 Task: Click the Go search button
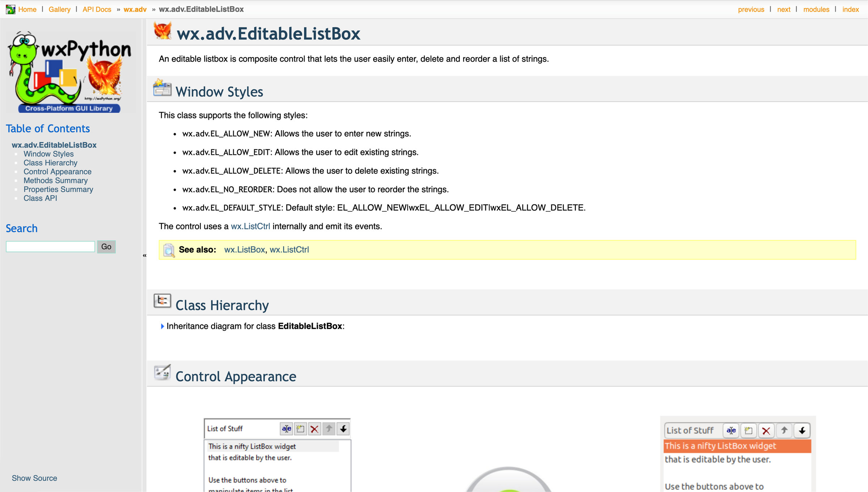[106, 247]
